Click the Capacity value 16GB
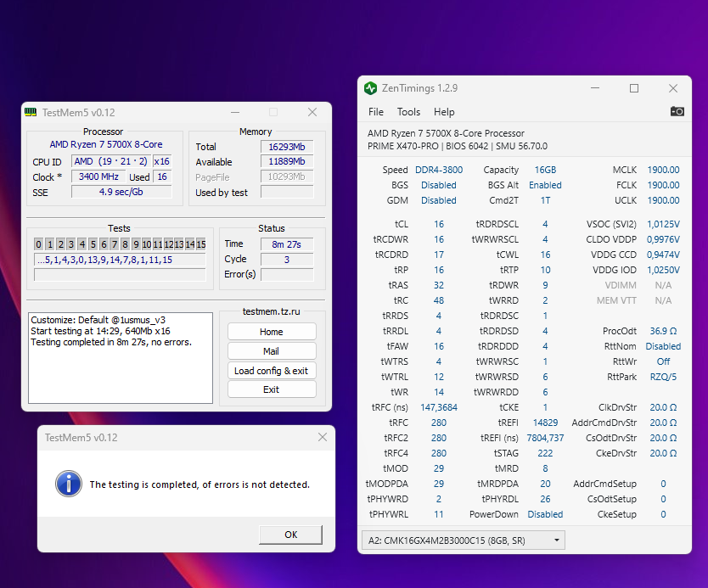 545,170
